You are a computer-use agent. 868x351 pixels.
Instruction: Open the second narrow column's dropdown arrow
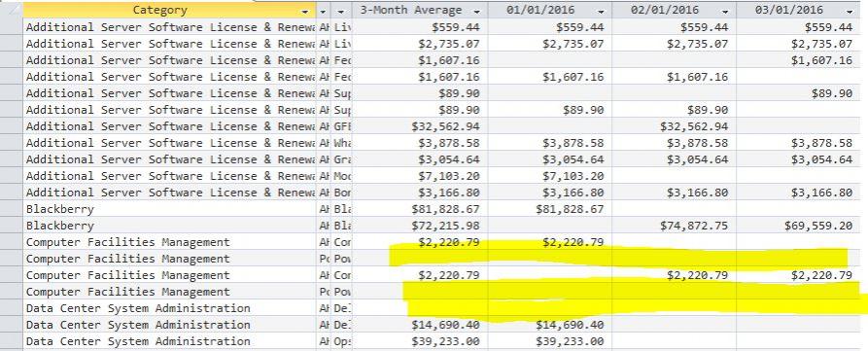[x=324, y=12]
